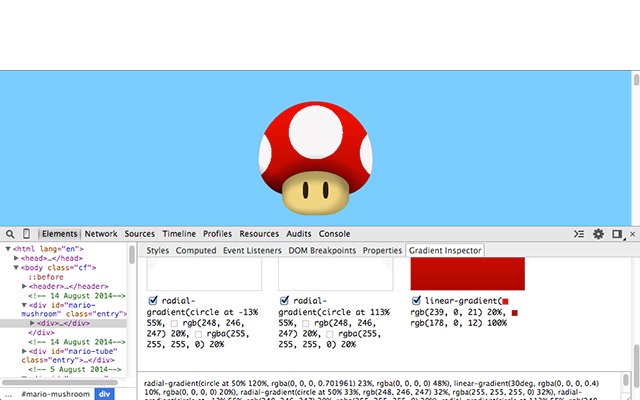This screenshot has height=400, width=640.
Task: Open the Event Listeners sidebar tab
Action: [252, 251]
